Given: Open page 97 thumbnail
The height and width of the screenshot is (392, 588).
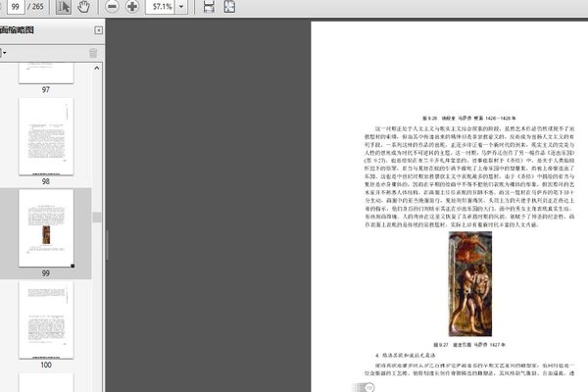Looking at the screenshot, I should point(46,73).
